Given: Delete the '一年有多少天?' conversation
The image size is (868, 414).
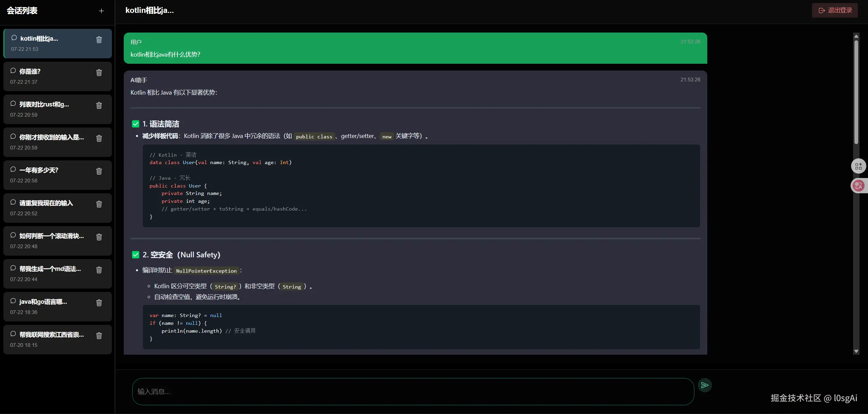Looking at the screenshot, I should coord(99,171).
